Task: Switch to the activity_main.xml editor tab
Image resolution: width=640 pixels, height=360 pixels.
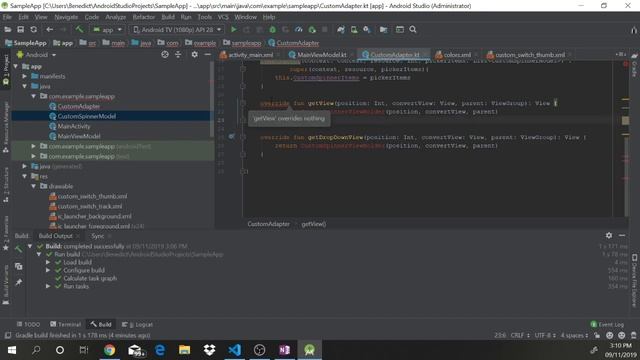Action: click(250, 55)
